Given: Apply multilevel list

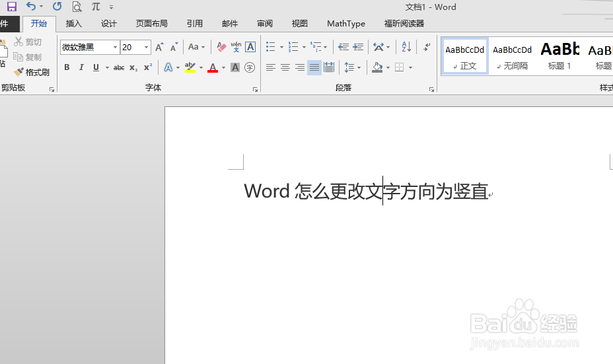Looking at the screenshot, I should (x=316, y=47).
